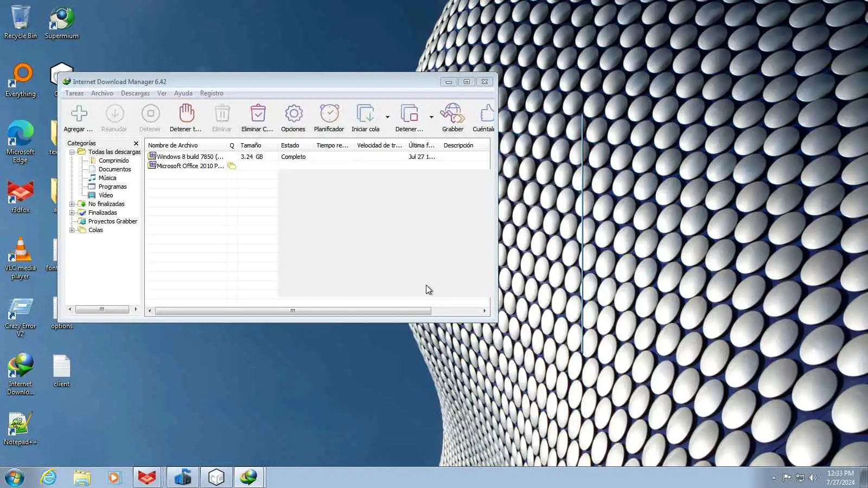
Task: Open the Ayuda menu
Action: tap(183, 93)
